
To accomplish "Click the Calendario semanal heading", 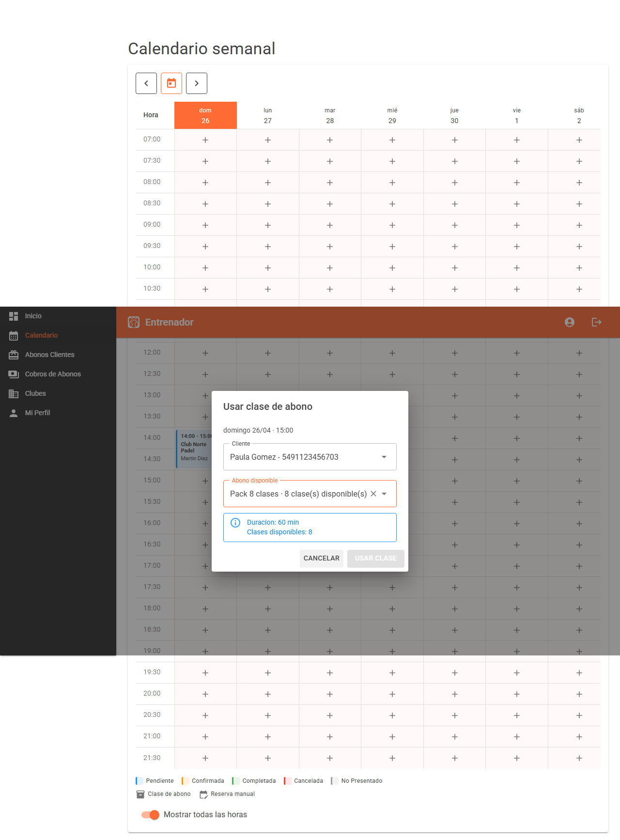I will 201,48.
